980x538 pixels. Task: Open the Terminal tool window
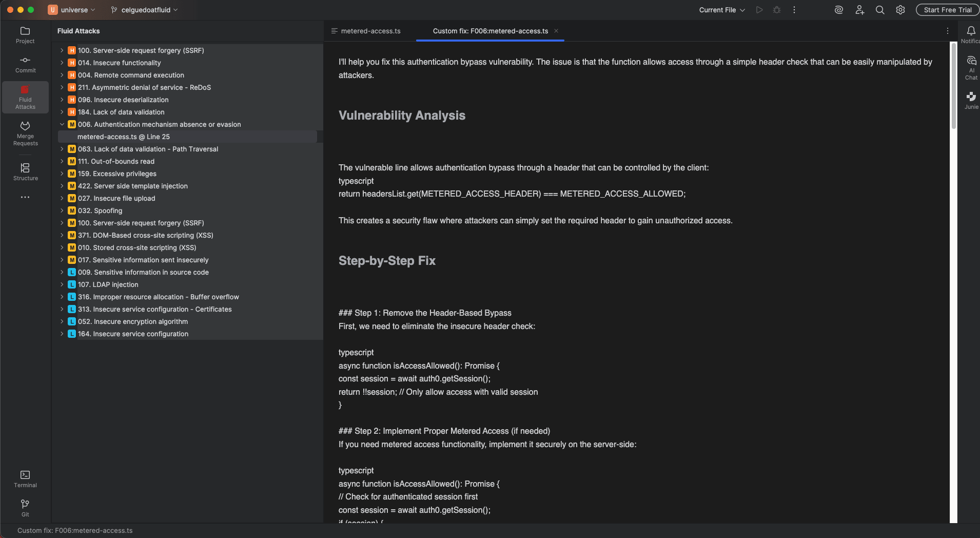point(25,479)
